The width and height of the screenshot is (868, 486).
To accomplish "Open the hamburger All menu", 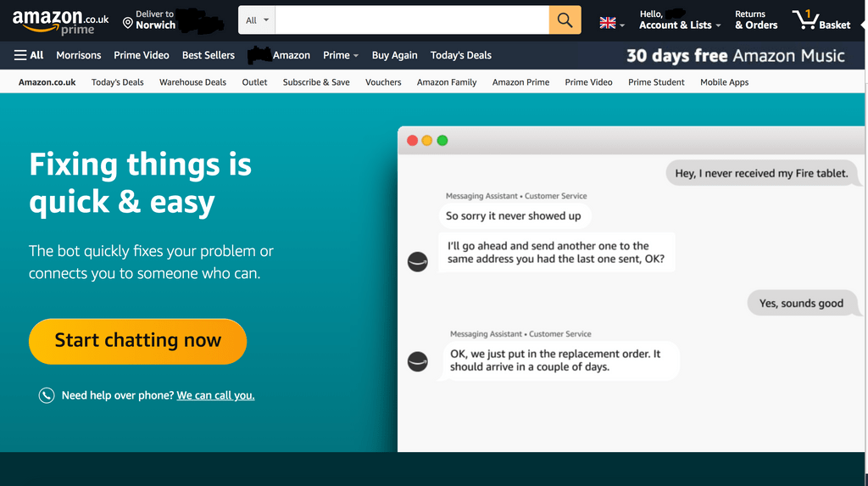I will point(29,55).
